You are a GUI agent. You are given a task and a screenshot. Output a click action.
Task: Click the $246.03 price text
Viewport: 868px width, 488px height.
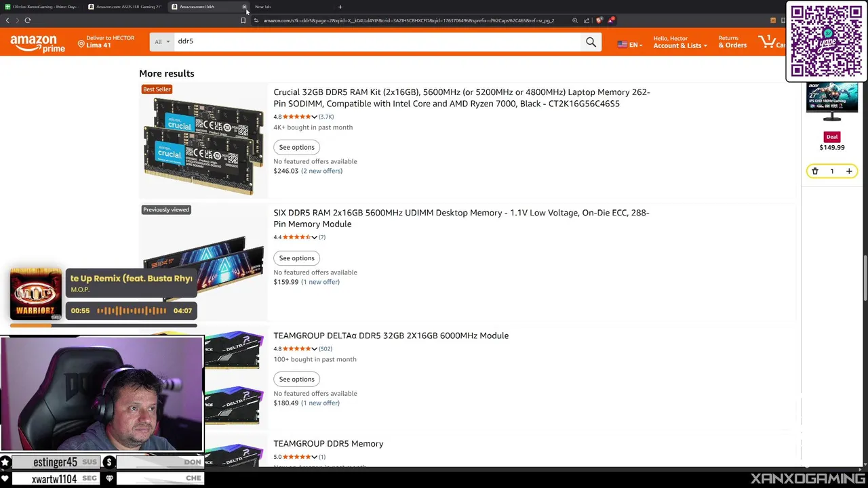coord(285,171)
